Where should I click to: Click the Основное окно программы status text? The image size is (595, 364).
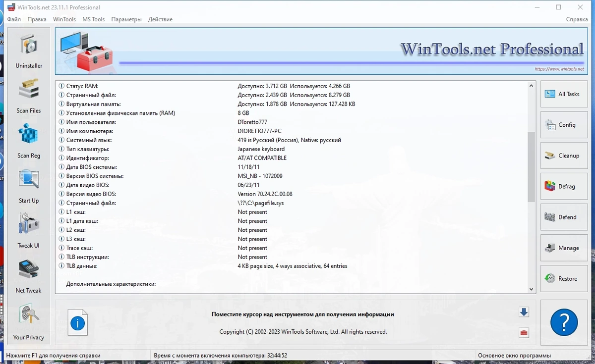[x=514, y=356]
